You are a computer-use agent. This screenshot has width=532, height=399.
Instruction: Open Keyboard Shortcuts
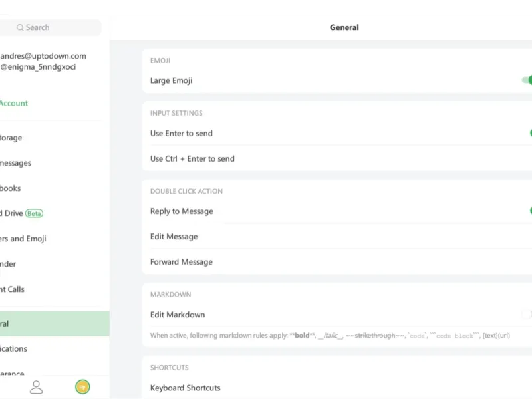tap(337, 388)
